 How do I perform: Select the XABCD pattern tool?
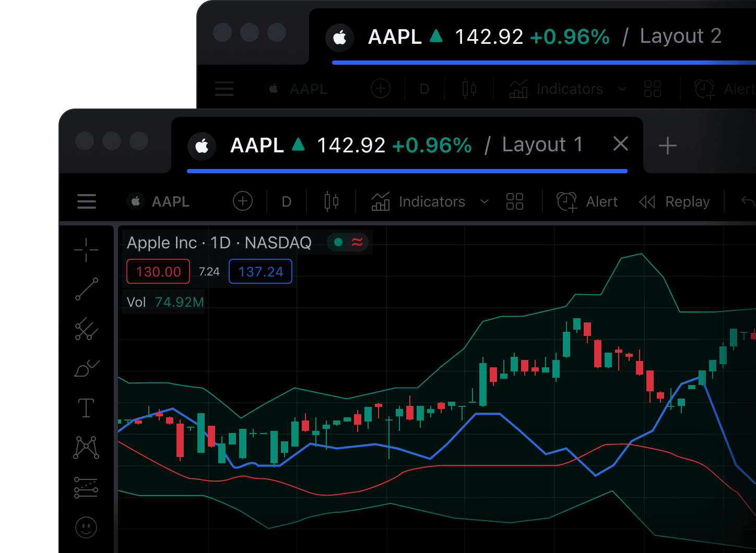click(86, 448)
